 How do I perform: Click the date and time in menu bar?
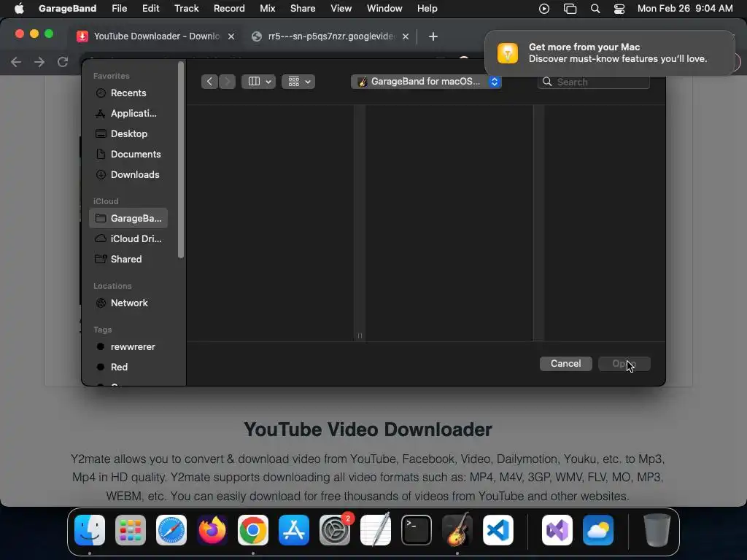[684, 9]
